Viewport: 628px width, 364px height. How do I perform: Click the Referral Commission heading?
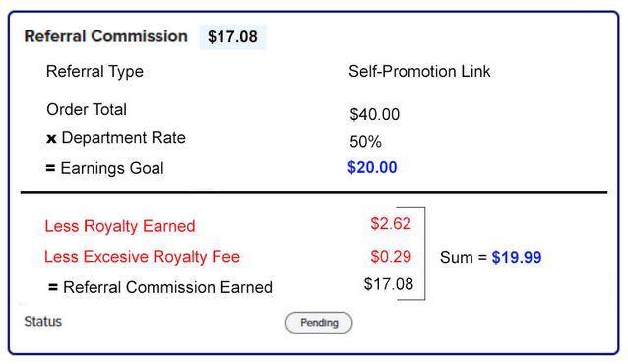[x=105, y=36]
